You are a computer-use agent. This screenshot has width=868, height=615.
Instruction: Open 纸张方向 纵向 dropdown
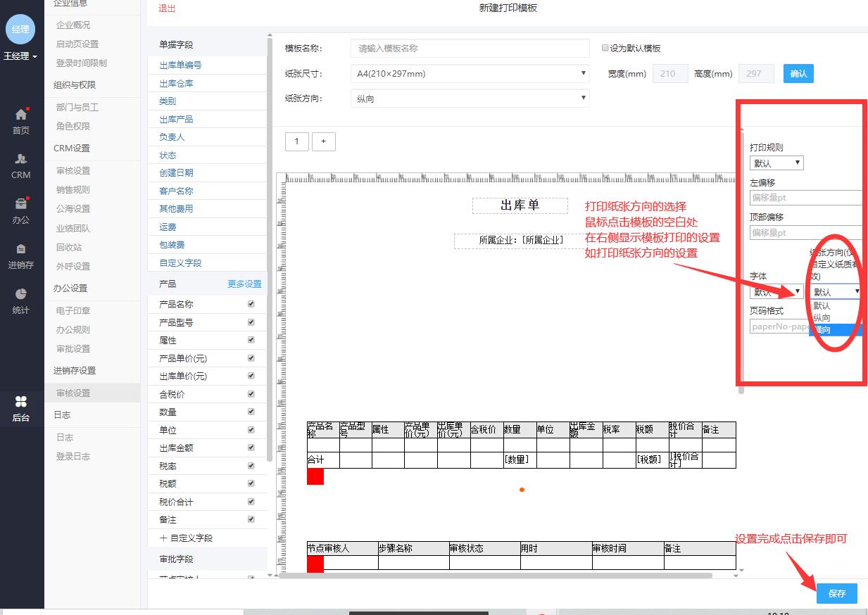(470, 99)
